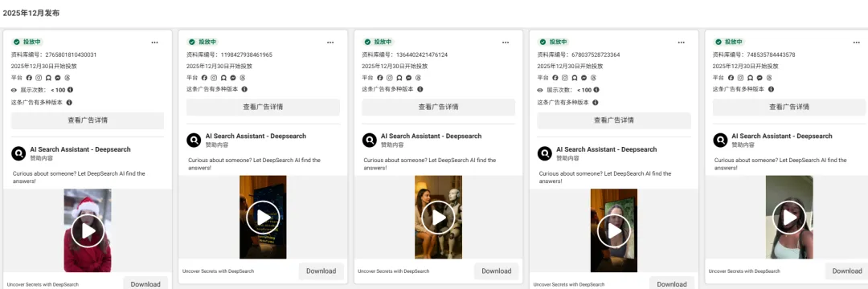Click 查看广告详情 for ad 678037528723364
The height and width of the screenshot is (289, 868).
tap(614, 120)
